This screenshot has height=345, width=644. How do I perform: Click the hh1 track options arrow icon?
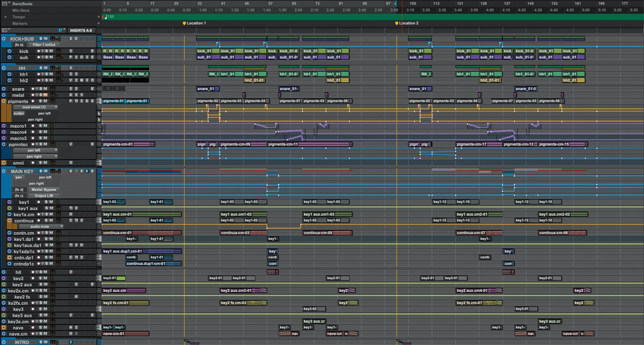(x=10, y=74)
